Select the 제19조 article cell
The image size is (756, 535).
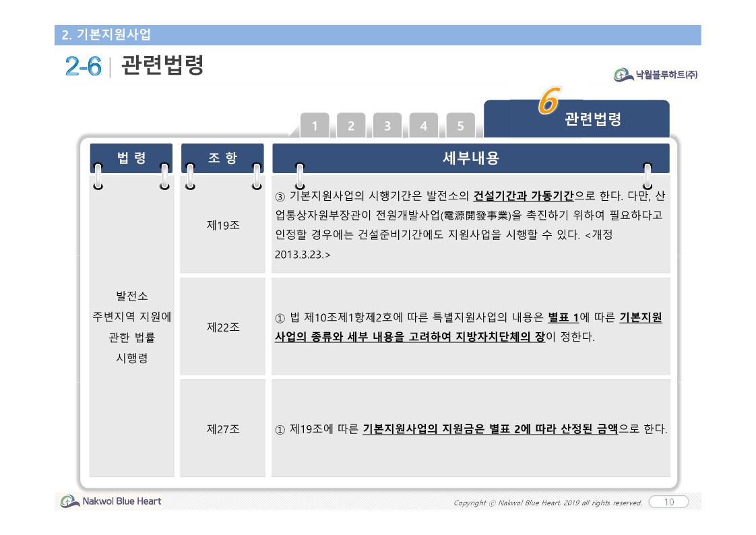click(223, 225)
